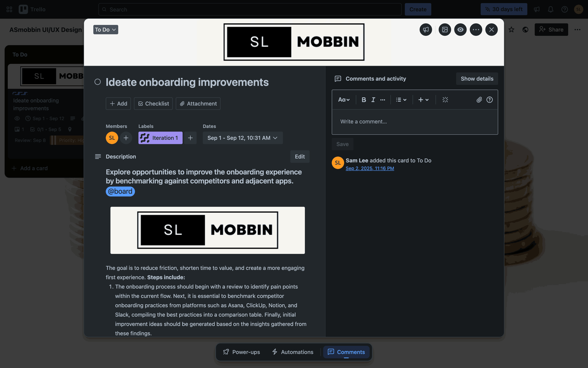Add a label with the plus button
Viewport: 588px width, 368px height.
[190, 138]
